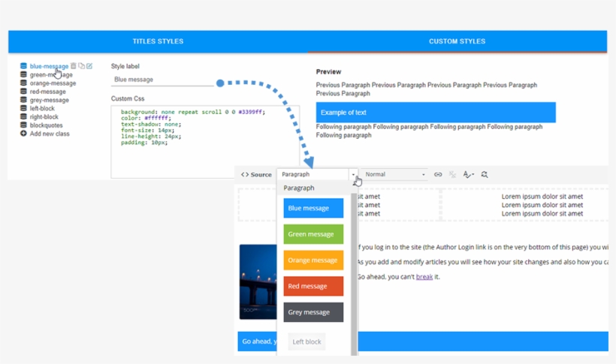Edit blue-message name using pencil icon
The width and height of the screenshot is (616, 364).
[89, 66]
